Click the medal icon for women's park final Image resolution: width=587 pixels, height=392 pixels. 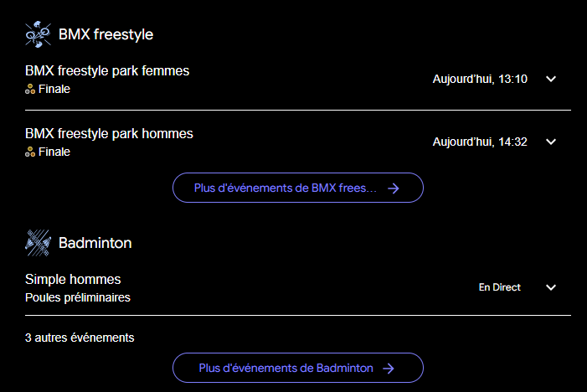tap(30, 89)
